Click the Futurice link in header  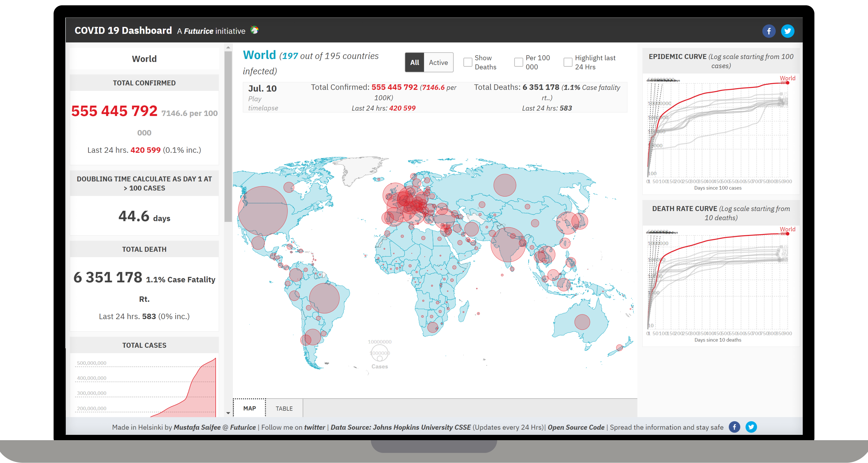click(198, 31)
